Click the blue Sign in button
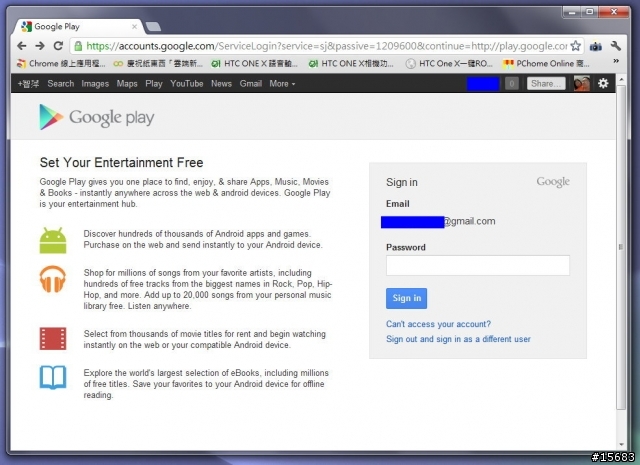The width and height of the screenshot is (640, 465). pos(407,298)
